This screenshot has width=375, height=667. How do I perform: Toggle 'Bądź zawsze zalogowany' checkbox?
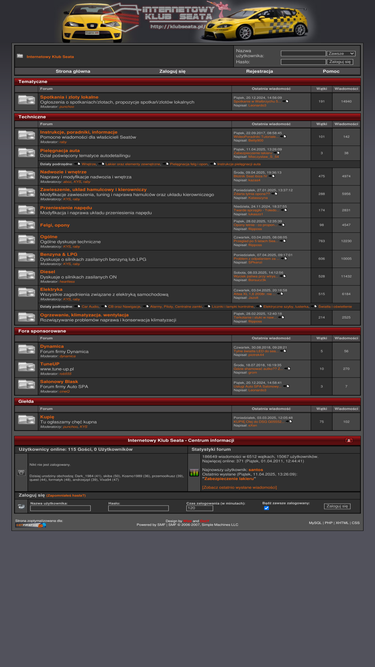pos(267,508)
